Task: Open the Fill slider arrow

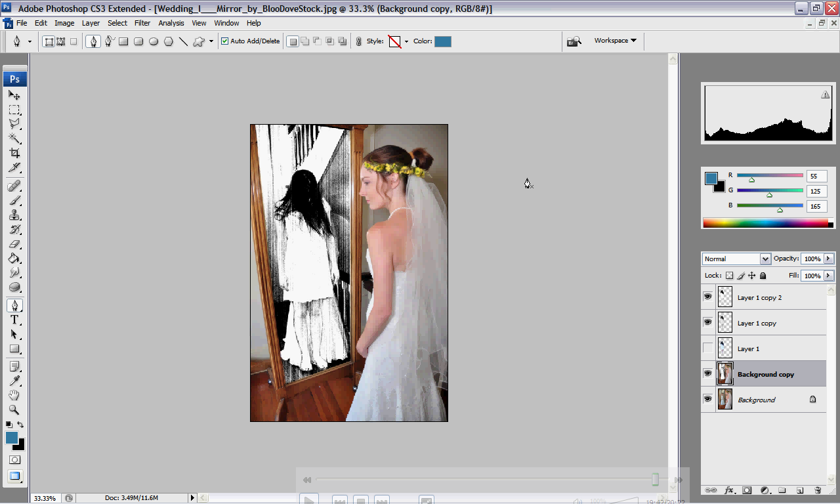Action: [829, 276]
